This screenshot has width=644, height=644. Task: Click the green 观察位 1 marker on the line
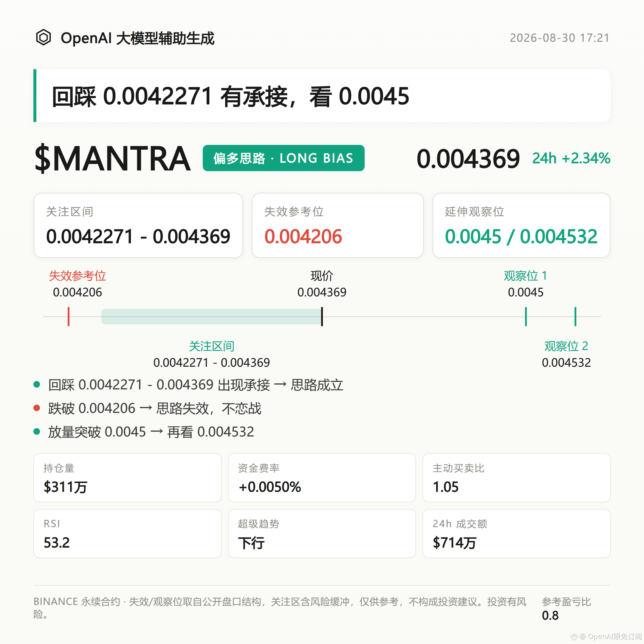point(526,316)
